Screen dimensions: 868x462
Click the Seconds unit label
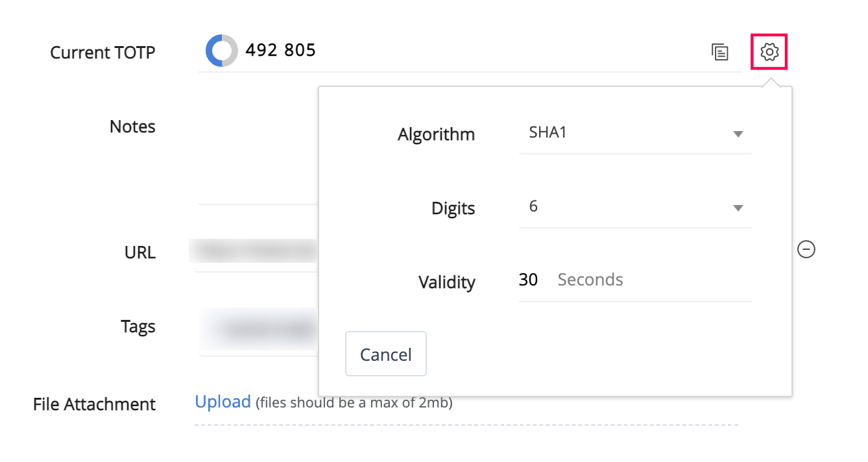coord(590,280)
